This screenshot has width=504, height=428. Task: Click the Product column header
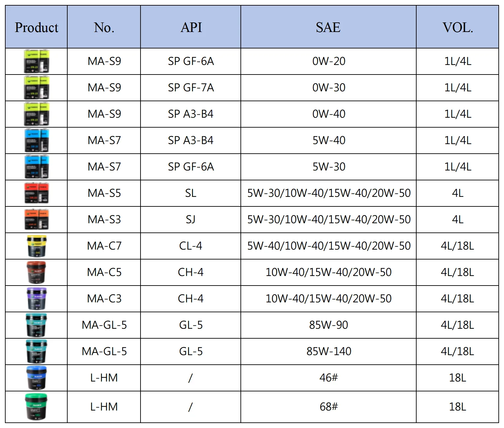[36, 27]
